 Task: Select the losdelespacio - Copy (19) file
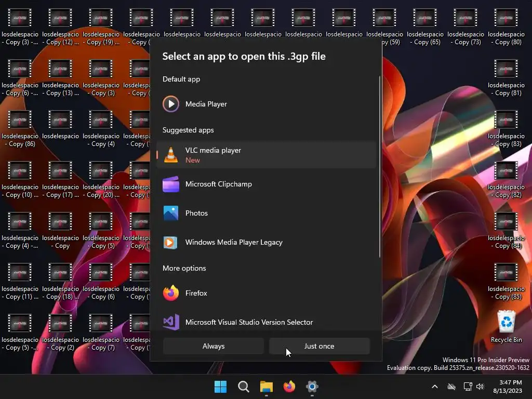click(x=101, y=27)
